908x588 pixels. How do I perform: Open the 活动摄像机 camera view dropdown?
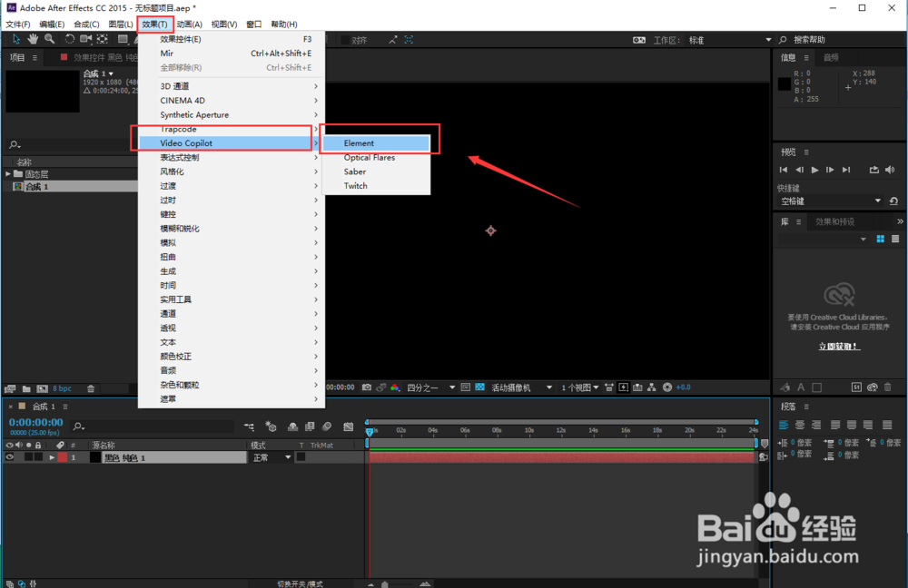[521, 387]
